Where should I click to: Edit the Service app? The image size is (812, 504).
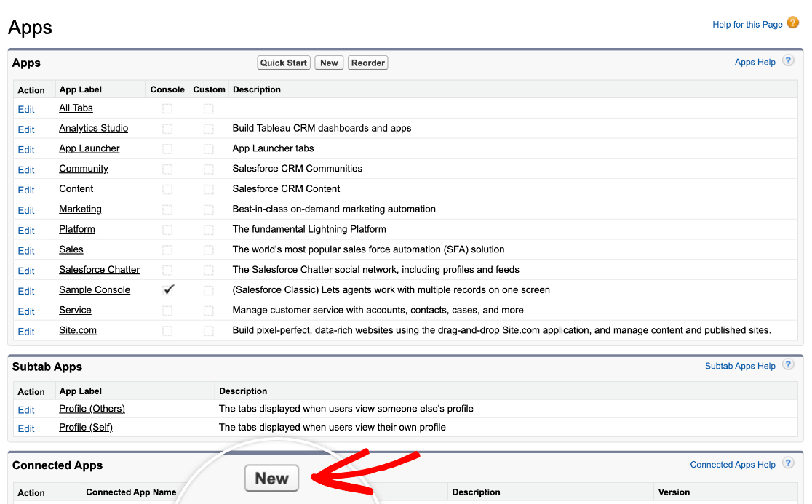pos(26,311)
